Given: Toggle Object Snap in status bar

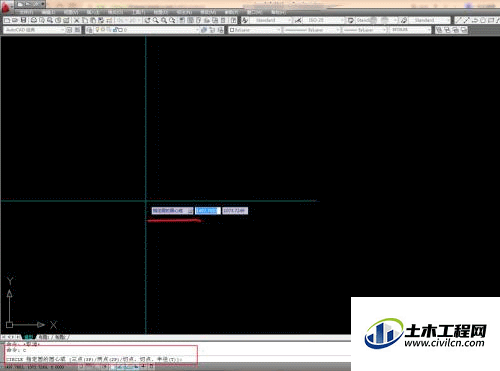Looking at the screenshot, I should point(112,367).
